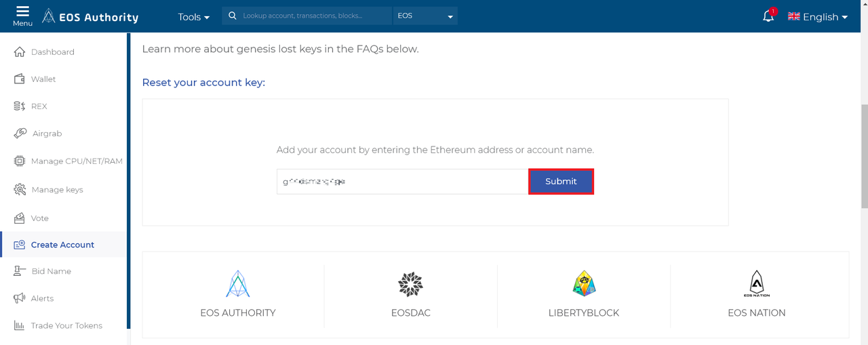Click the Dashboard home icon
This screenshot has height=345, width=868.
tap(20, 52)
